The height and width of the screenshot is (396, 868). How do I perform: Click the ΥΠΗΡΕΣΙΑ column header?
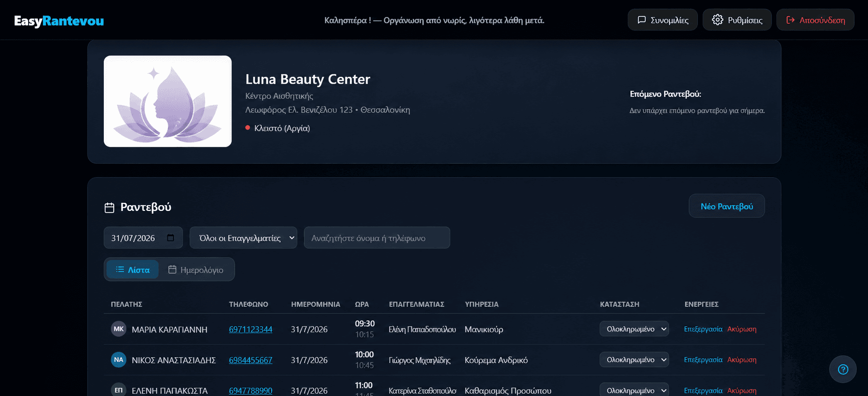pos(481,304)
